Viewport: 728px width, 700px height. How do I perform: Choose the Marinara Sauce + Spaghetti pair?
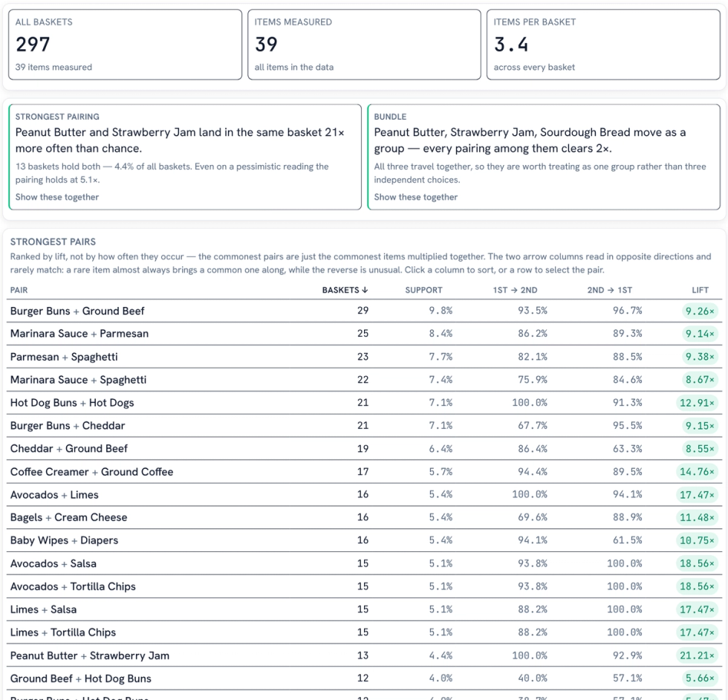[364, 380]
